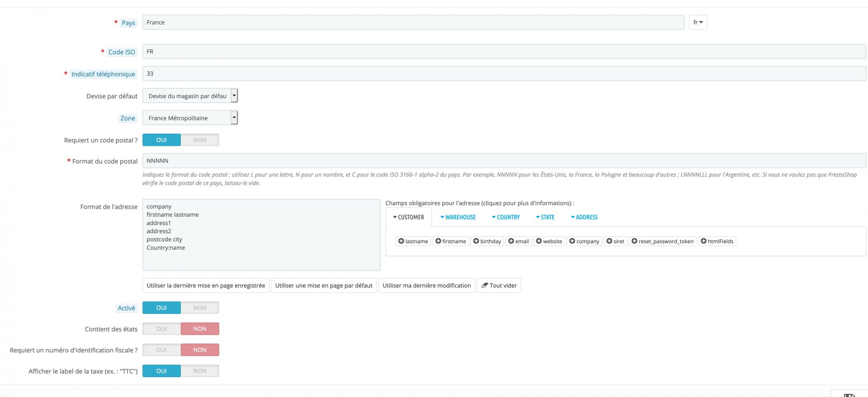Set fiscal identification number requirement to OUI
The width and height of the screenshot is (868, 397).
pyautogui.click(x=161, y=350)
